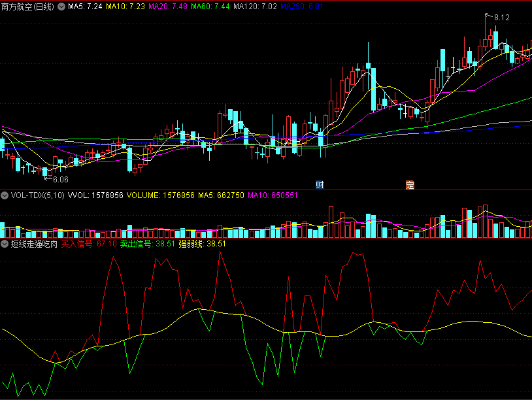Click the MA250: 6.81 label
This screenshot has width=532, height=400.
pyautogui.click(x=302, y=7)
